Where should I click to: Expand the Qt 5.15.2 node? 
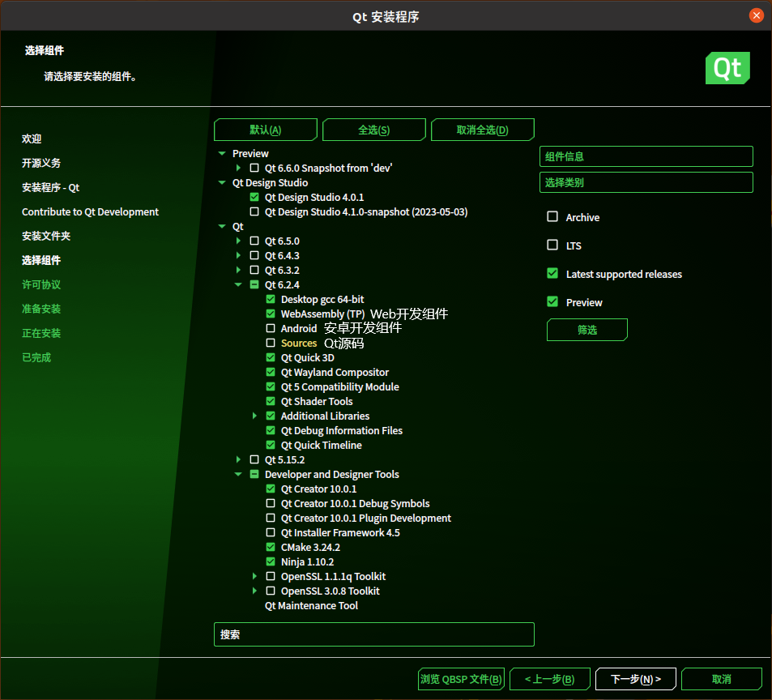pos(238,459)
